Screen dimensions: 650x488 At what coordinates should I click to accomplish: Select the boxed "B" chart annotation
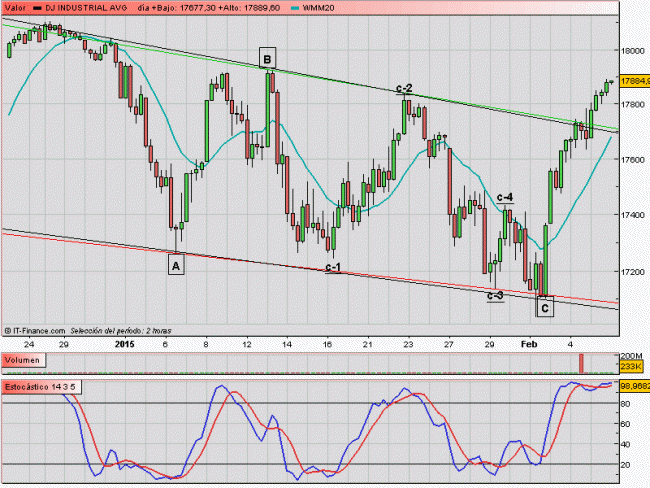(x=267, y=58)
